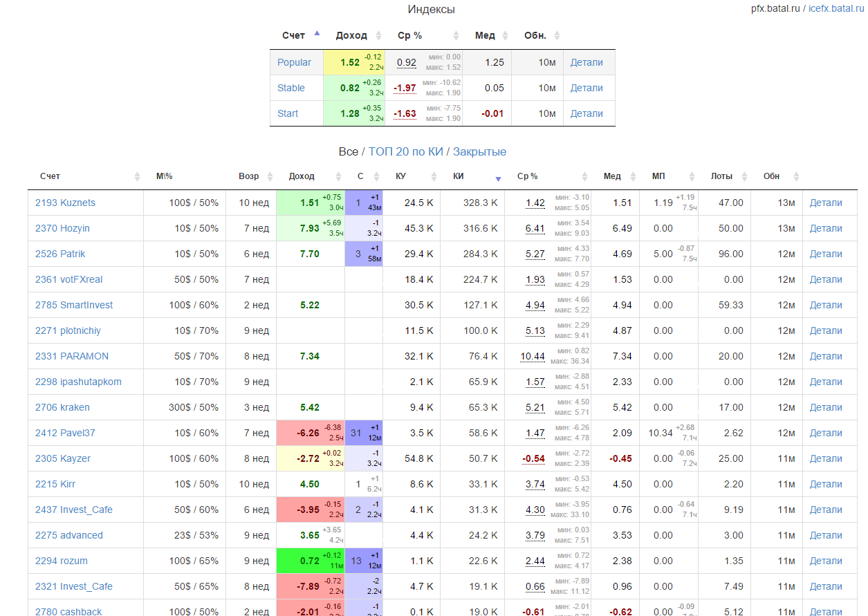Click sort arrows beside Доход in indexes table

(378, 36)
